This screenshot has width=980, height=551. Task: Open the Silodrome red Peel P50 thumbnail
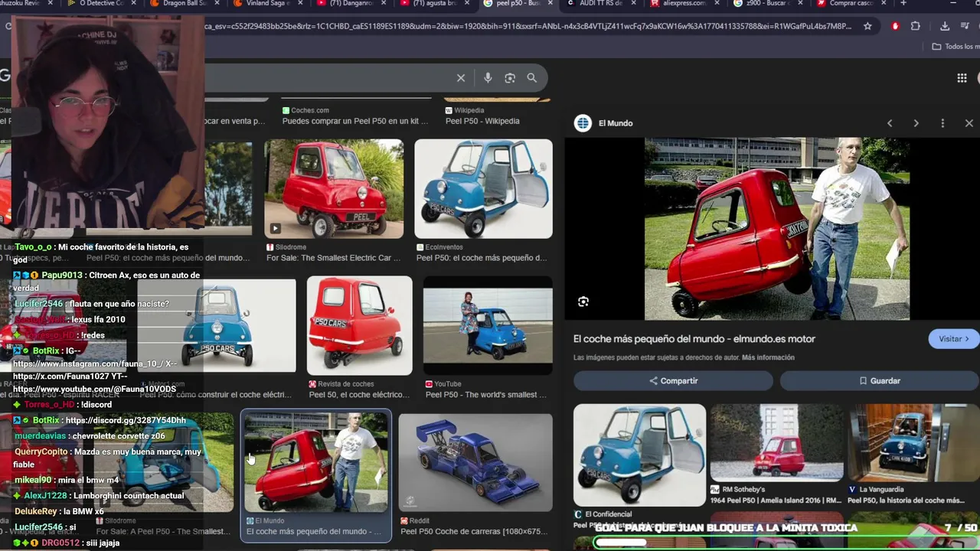pos(334,189)
